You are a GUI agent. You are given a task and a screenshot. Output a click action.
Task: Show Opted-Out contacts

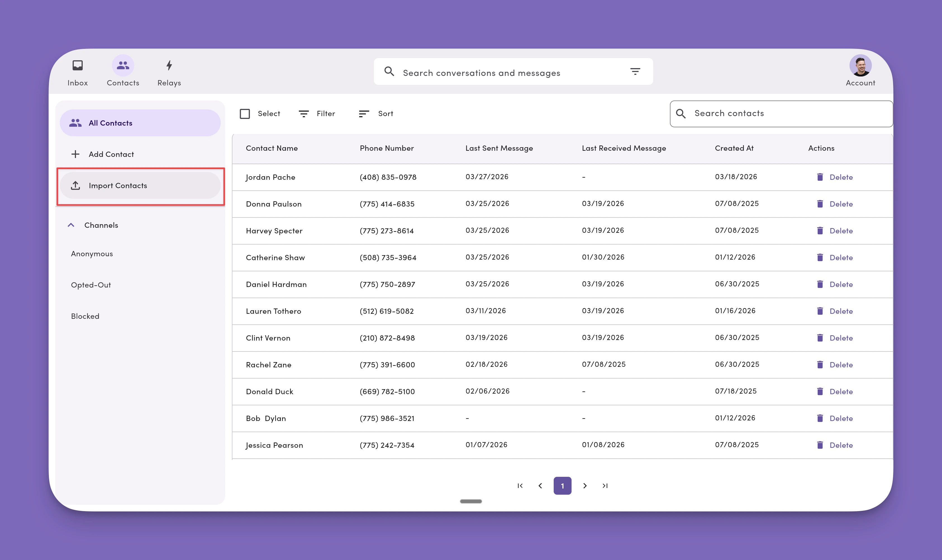coord(91,285)
